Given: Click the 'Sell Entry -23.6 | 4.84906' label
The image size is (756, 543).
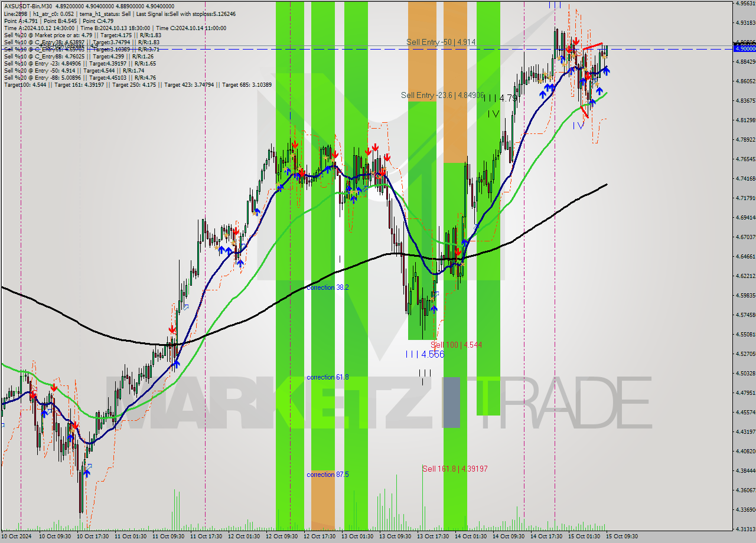Looking at the screenshot, I should [x=442, y=95].
